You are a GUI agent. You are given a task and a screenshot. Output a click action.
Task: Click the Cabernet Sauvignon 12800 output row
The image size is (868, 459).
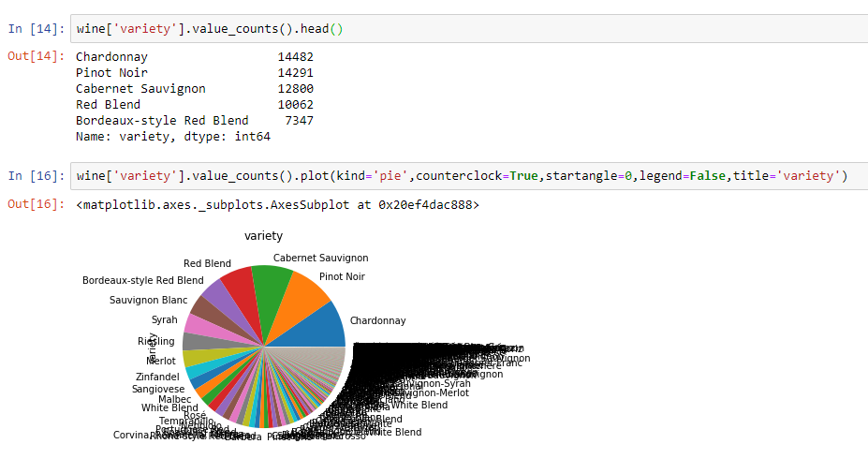pos(195,89)
